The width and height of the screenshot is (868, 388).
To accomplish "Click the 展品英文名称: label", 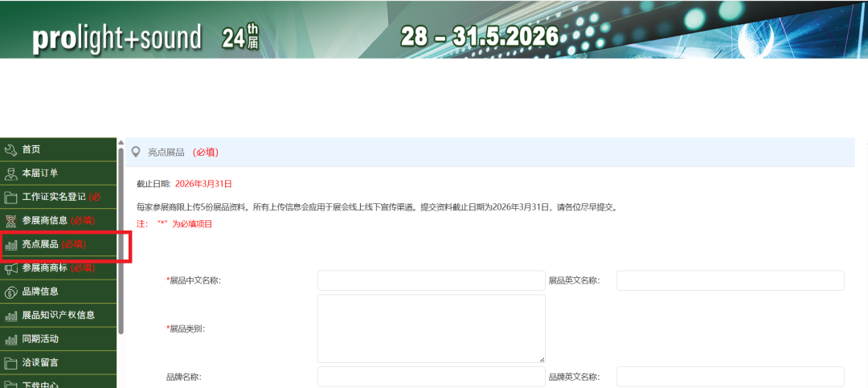I will (575, 280).
